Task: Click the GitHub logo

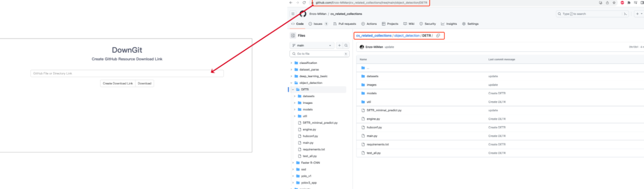Action: (303, 14)
